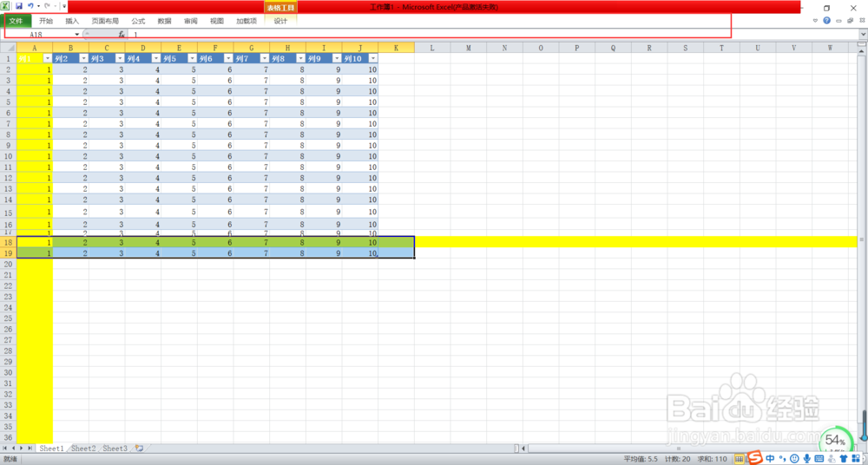Open the 视图 ribbon tab
The height and width of the screenshot is (465, 868).
(217, 21)
